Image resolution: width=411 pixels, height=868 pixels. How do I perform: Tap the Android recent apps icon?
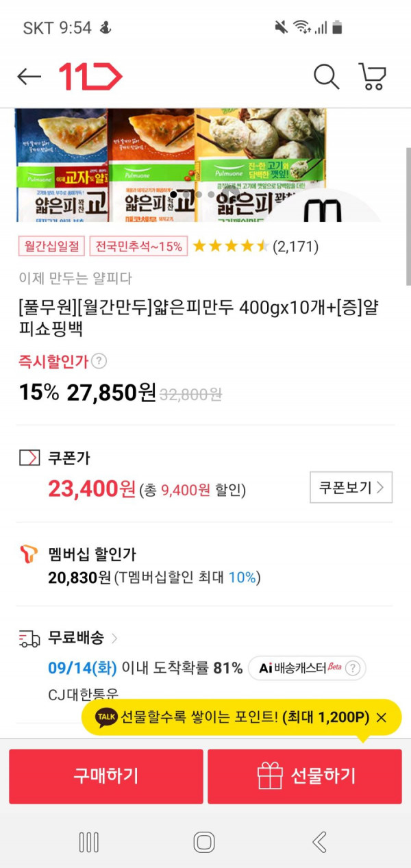coord(89,842)
